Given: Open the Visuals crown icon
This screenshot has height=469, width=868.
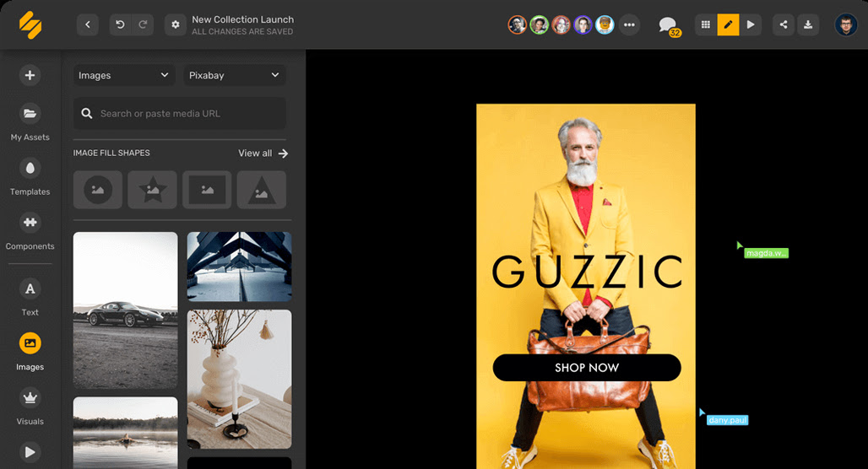Looking at the screenshot, I should coord(30,397).
